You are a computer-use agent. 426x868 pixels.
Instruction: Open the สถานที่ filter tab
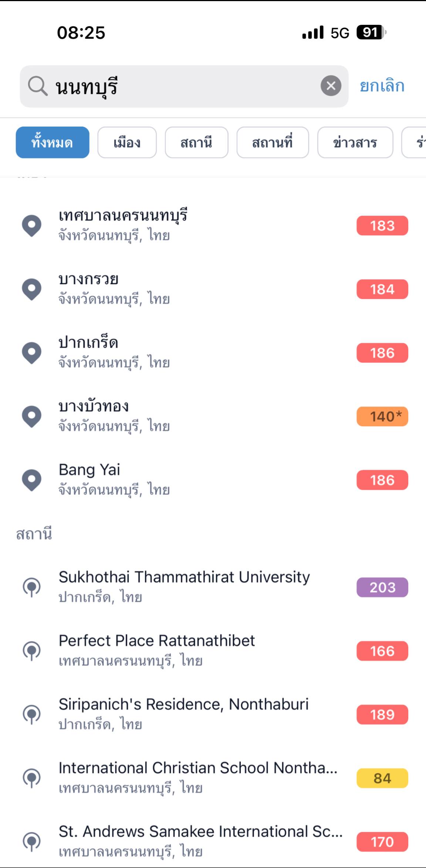273,142
